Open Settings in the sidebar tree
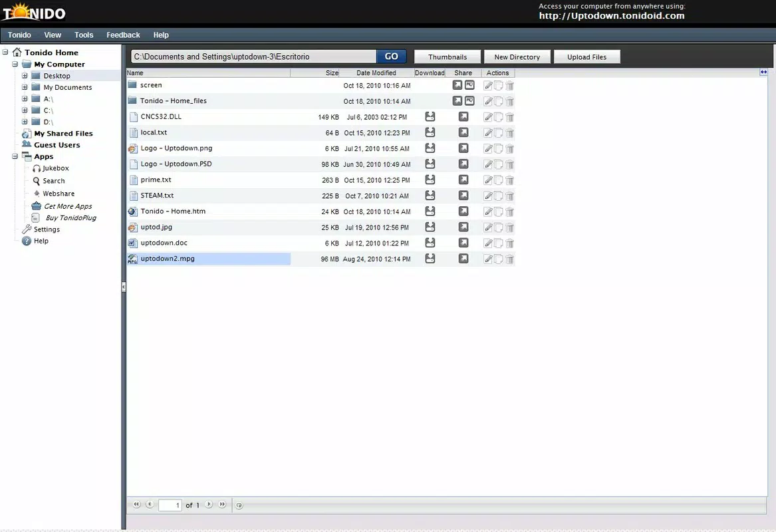The height and width of the screenshot is (532, 776). (47, 229)
